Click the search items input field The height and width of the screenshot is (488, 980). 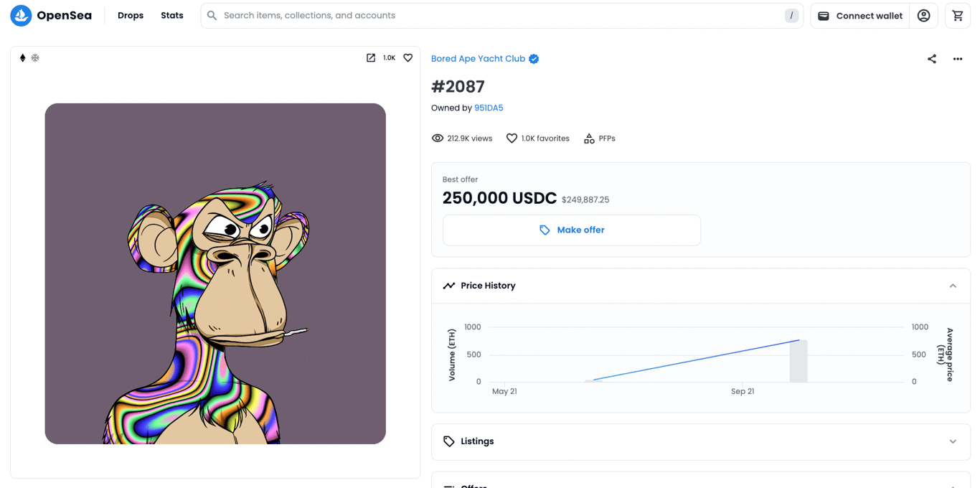coord(495,16)
